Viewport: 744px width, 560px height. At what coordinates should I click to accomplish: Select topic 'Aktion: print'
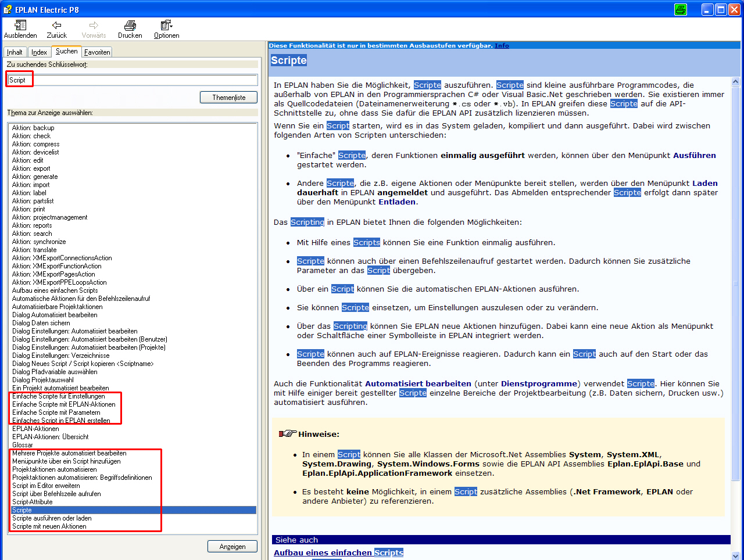[x=28, y=209]
